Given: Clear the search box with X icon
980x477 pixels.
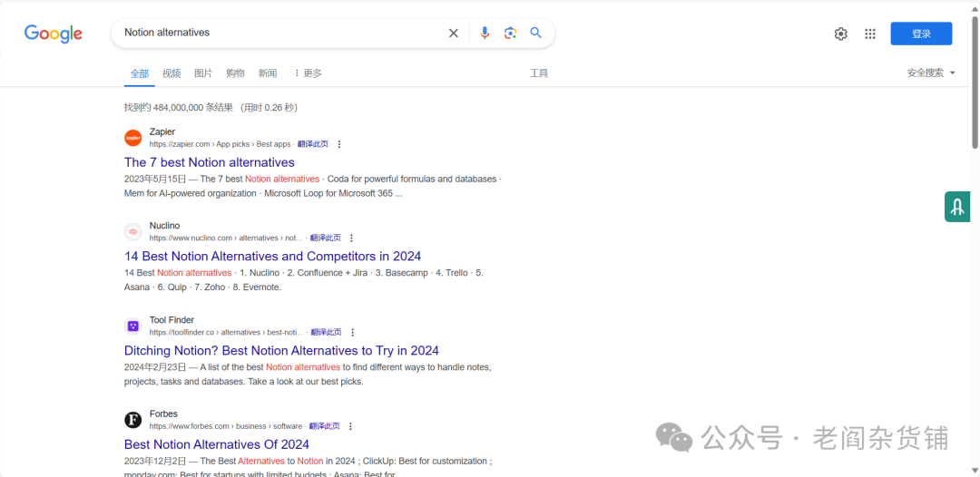Looking at the screenshot, I should [x=454, y=33].
